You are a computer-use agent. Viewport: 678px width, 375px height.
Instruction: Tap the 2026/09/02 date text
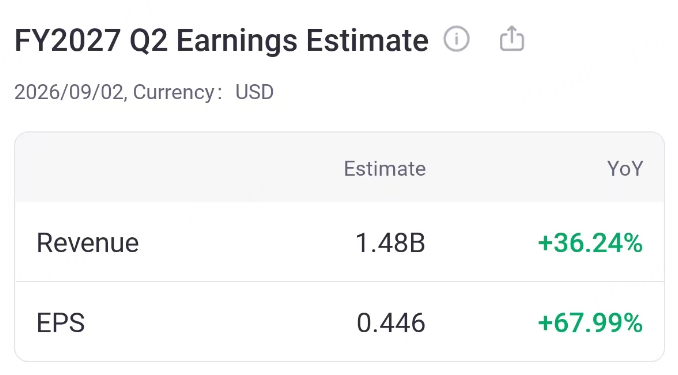(69, 92)
